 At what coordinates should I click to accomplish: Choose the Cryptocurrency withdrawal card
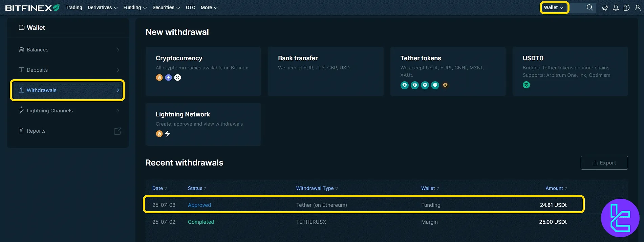pyautogui.click(x=203, y=71)
